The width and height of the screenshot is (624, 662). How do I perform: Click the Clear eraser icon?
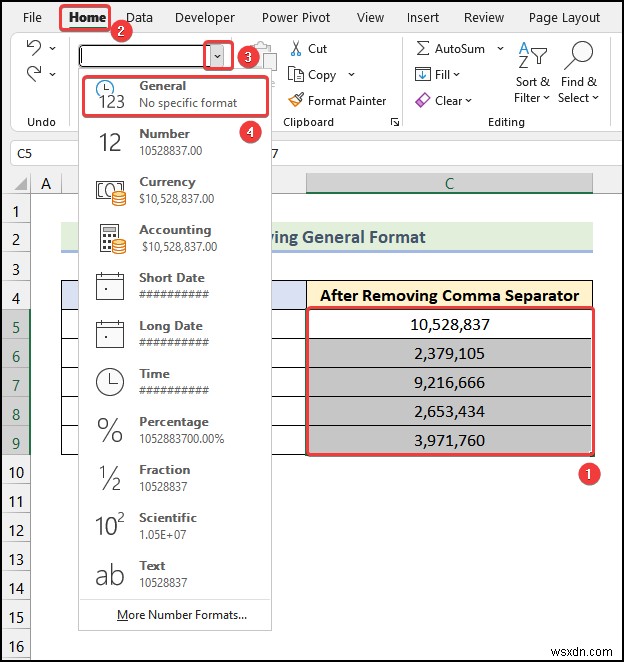click(x=423, y=100)
